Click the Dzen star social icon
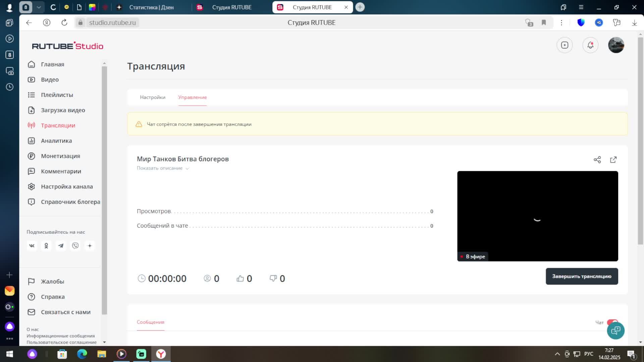This screenshot has height=362, width=644. pyautogui.click(x=90, y=246)
